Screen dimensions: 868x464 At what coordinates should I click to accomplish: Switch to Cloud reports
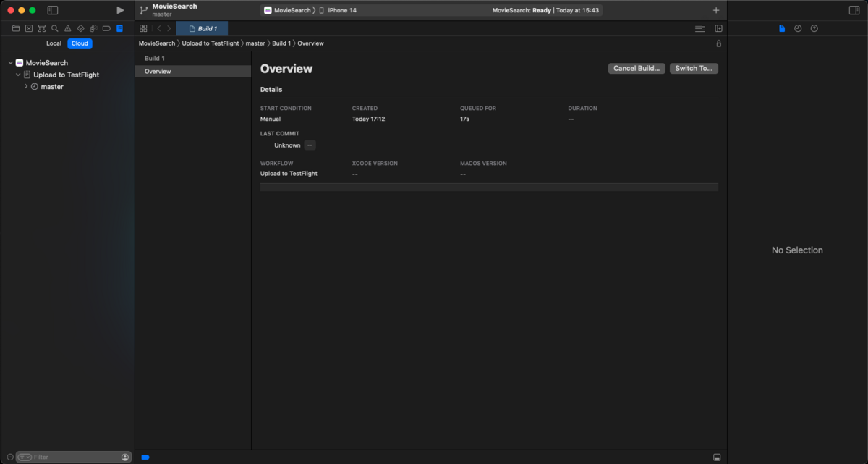[x=80, y=43]
